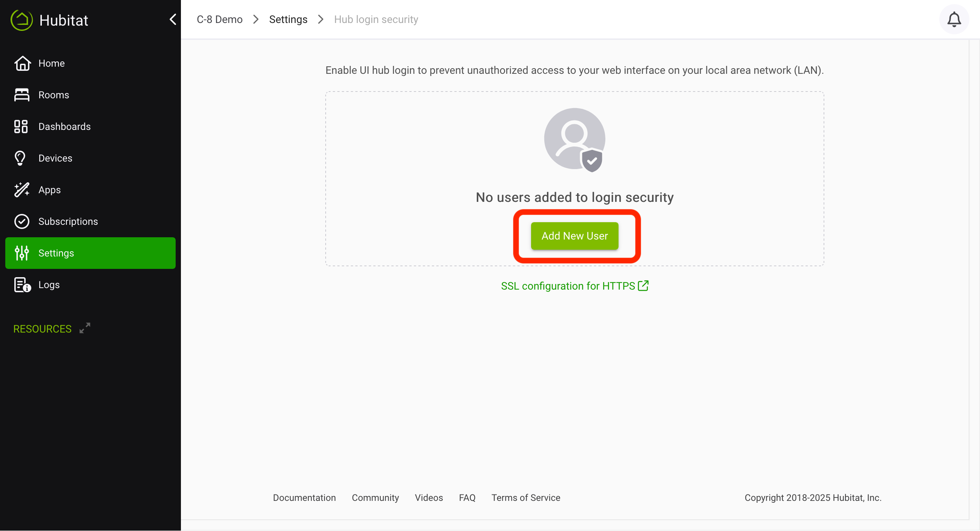View the Terms of Service
The width and height of the screenshot is (980, 531).
tap(526, 497)
